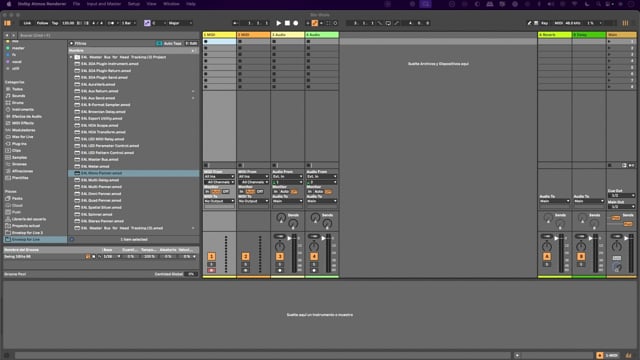
Task: Arm track 1 record button
Action: coord(211,270)
